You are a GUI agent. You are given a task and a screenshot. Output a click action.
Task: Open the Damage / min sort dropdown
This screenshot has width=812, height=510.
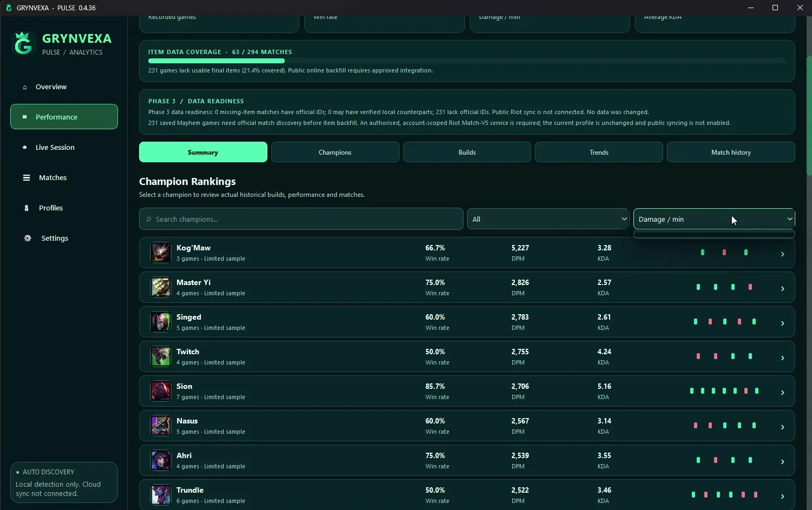[x=714, y=219]
